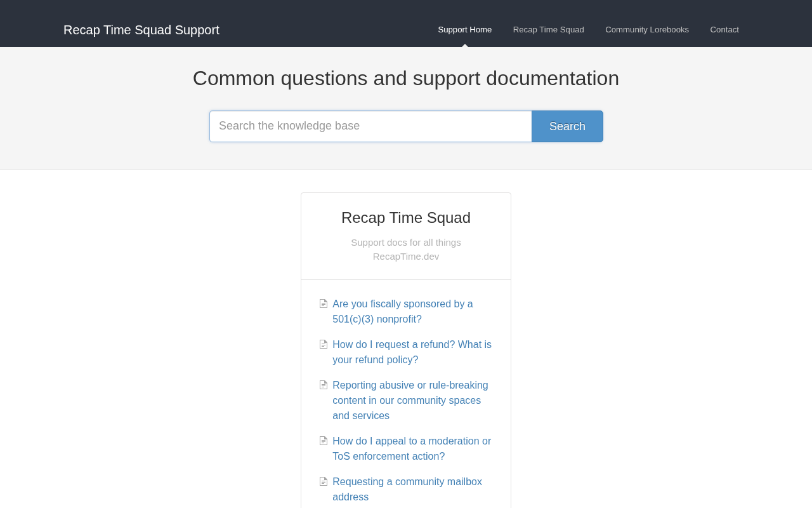The image size is (812, 508).
Task: Click the 'Common questions and support documentation' heading
Action: pos(406,78)
